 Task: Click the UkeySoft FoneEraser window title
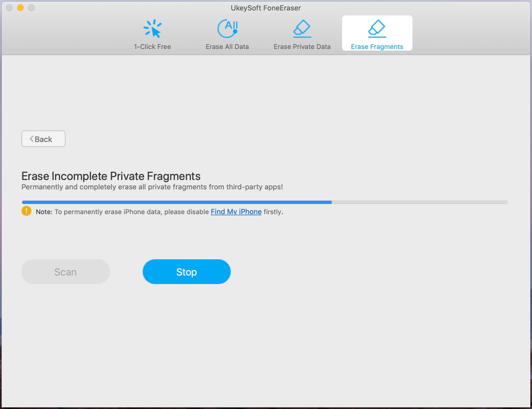pos(266,8)
